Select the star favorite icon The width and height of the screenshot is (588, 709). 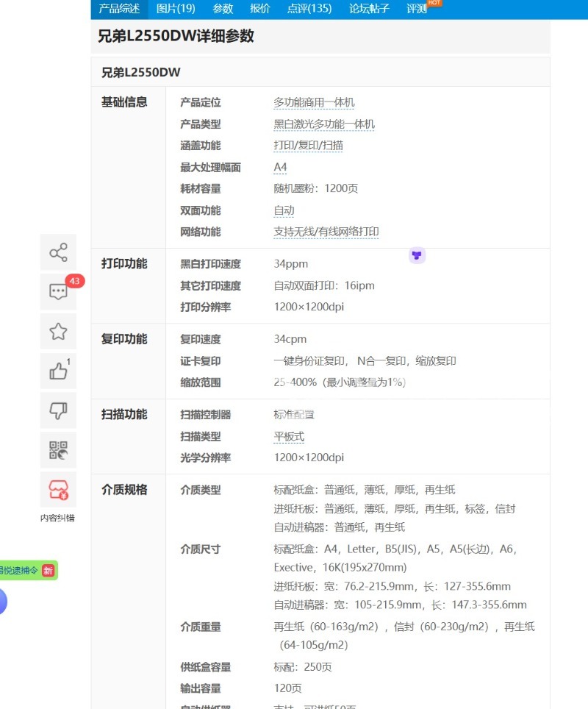point(58,331)
